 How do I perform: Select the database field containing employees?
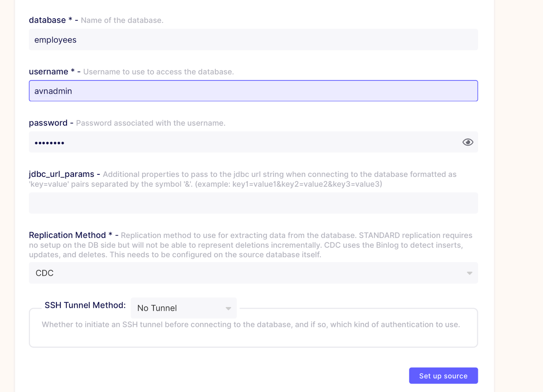253,39
